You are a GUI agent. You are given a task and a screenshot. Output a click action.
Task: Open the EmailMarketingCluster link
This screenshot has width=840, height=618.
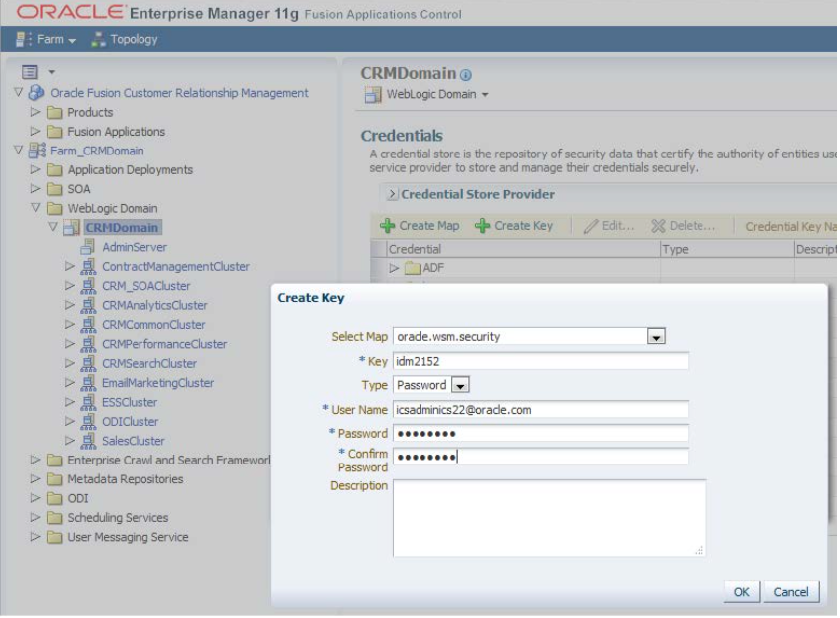[x=158, y=382]
